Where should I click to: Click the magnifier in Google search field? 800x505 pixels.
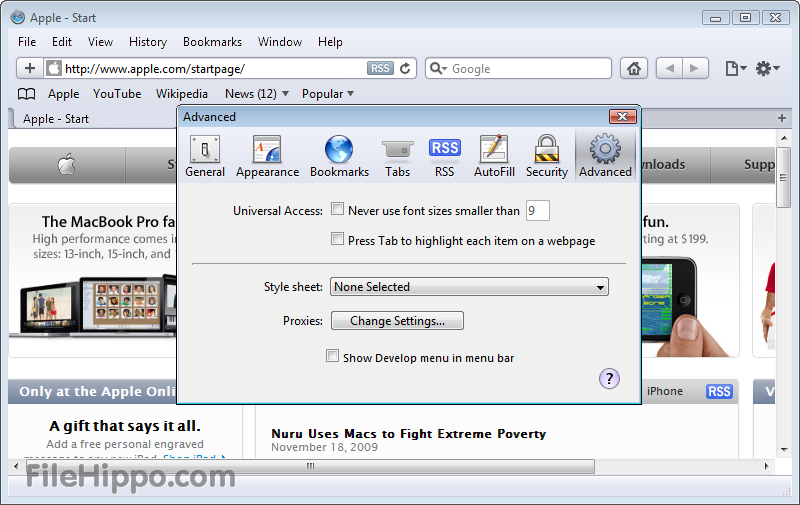coord(437,68)
